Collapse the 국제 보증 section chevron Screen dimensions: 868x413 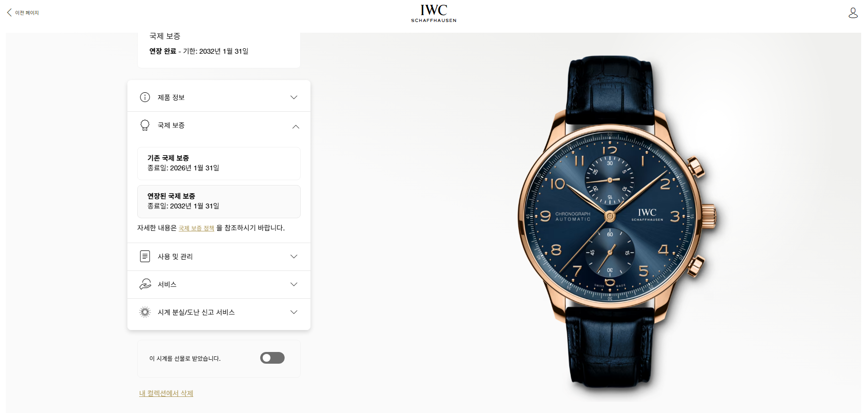[x=295, y=126]
